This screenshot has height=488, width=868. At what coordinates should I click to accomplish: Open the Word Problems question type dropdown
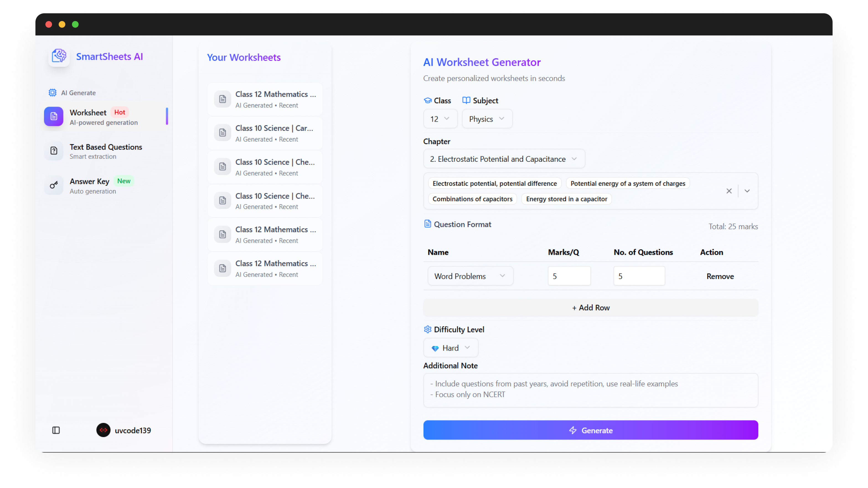470,276
